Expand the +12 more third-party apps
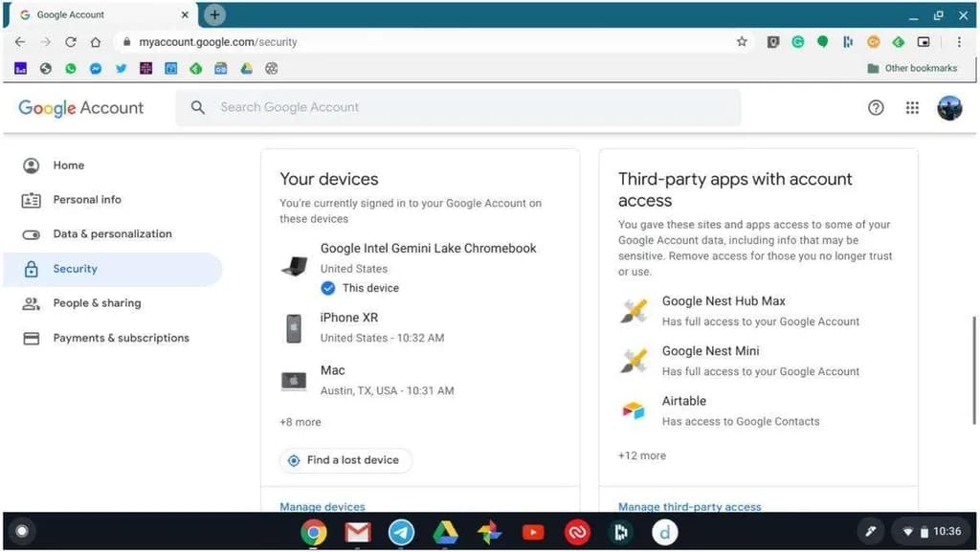Image resolution: width=980 pixels, height=552 pixels. [642, 455]
